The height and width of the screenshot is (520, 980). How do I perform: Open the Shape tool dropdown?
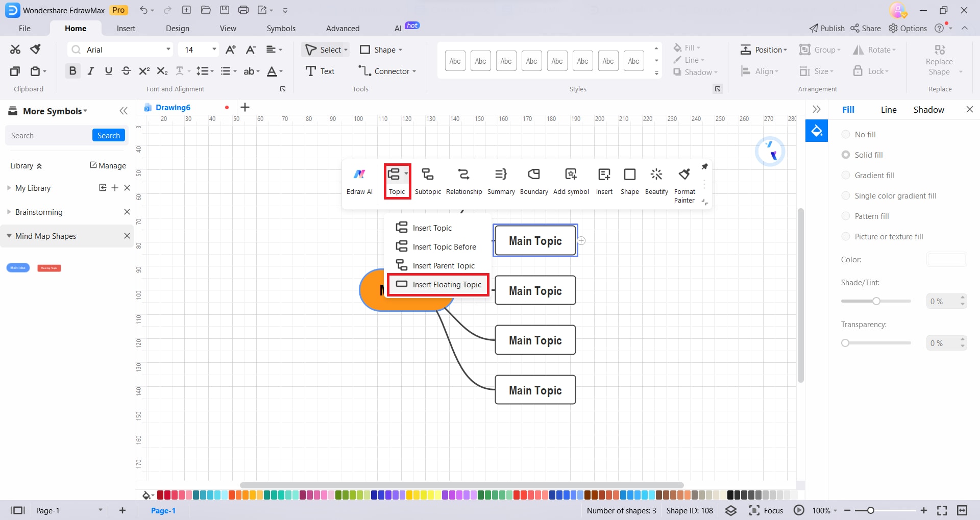click(x=400, y=49)
